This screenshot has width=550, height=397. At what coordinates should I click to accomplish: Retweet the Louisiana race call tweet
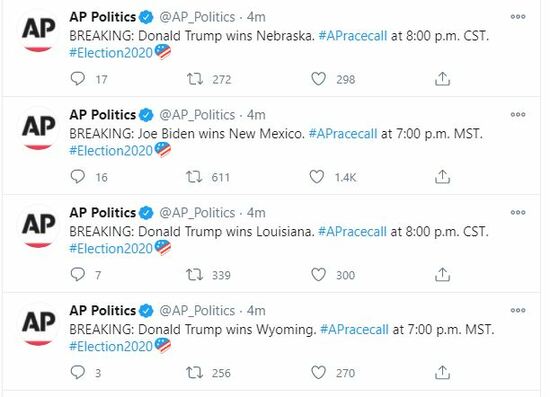pyautogui.click(x=195, y=275)
